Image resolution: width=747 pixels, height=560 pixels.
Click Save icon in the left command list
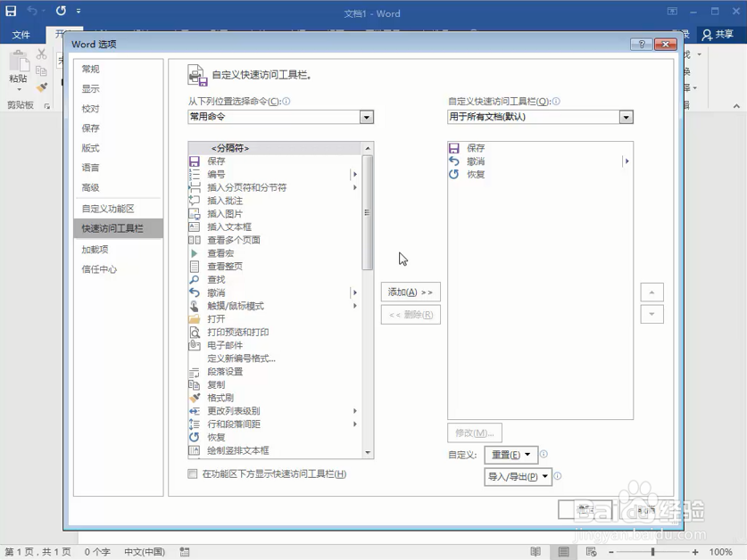coord(195,161)
